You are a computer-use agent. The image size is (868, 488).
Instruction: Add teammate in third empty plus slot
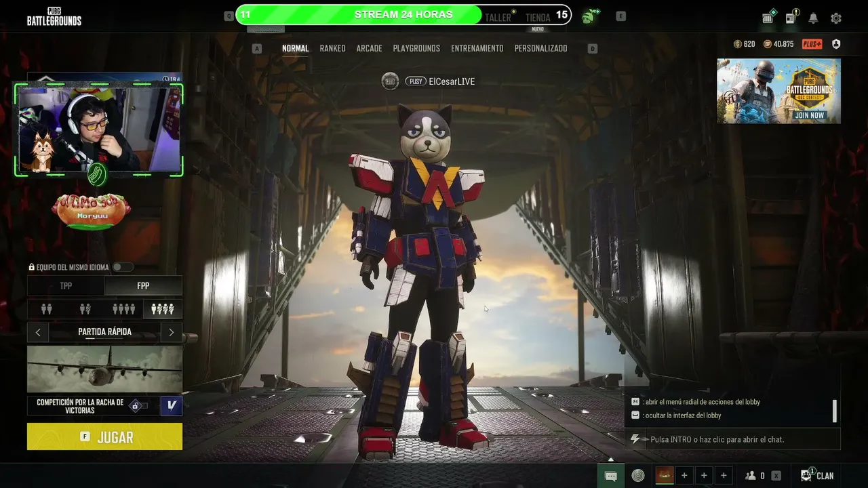click(724, 476)
